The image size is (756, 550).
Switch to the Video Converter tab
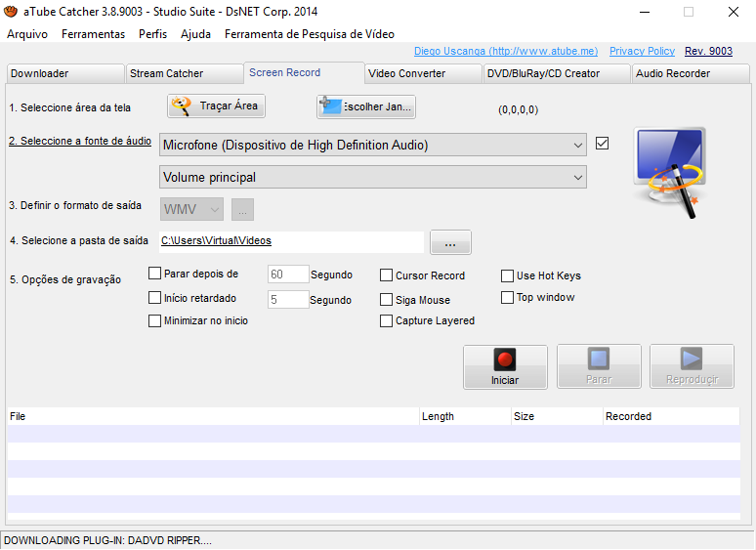(423, 73)
